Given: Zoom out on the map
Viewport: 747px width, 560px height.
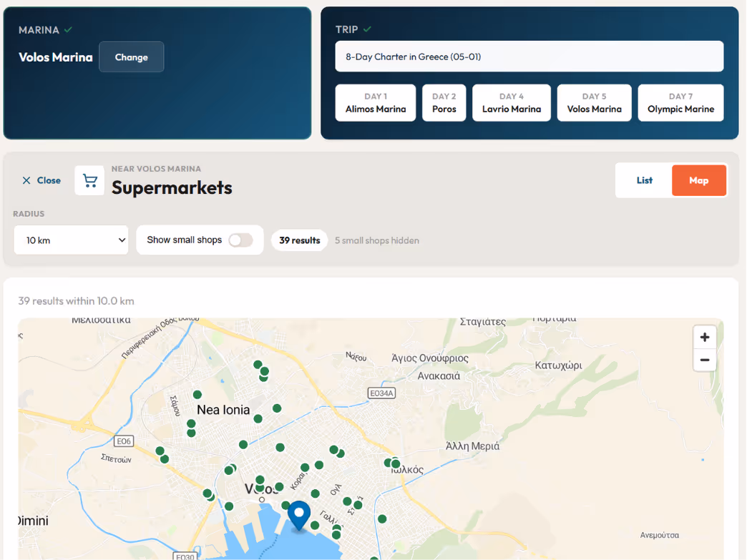Looking at the screenshot, I should [x=705, y=360].
